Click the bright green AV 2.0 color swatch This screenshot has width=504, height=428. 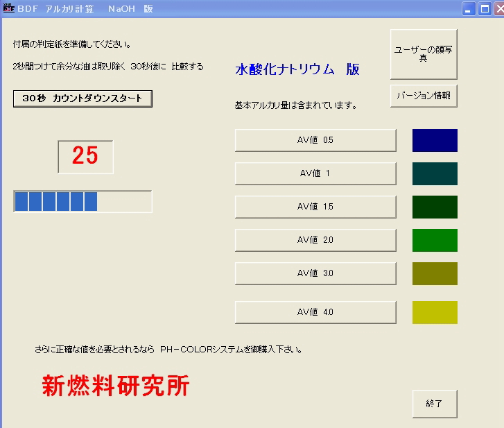(435, 240)
